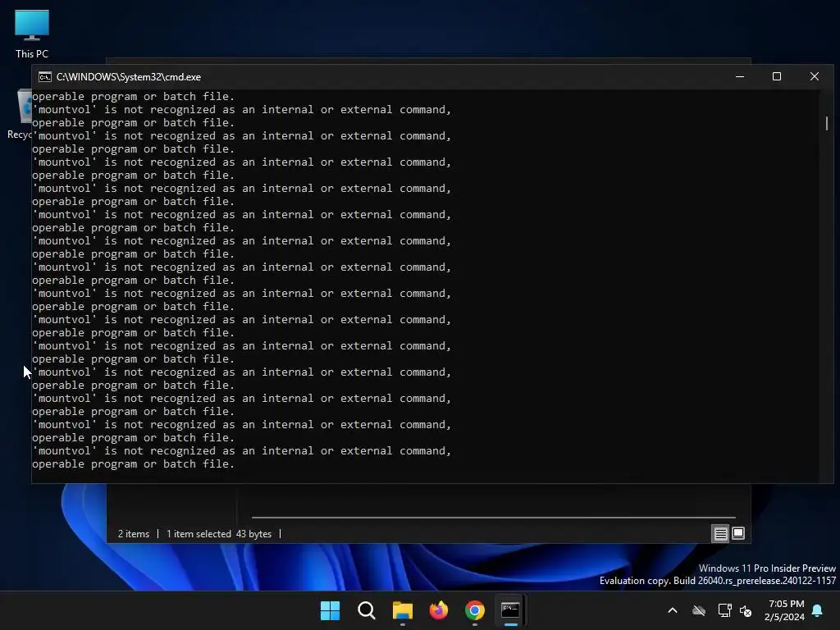Viewport: 840px width, 630px height.
Task: Switch File Explorer to large icons view
Action: point(738,533)
